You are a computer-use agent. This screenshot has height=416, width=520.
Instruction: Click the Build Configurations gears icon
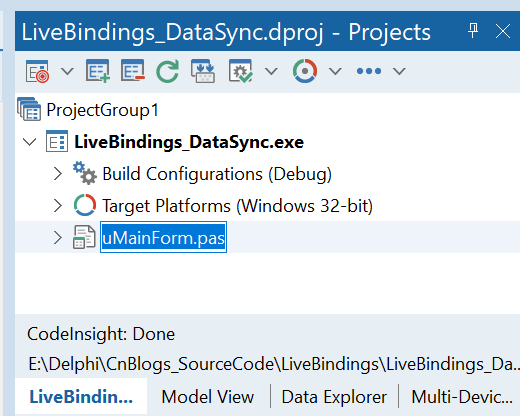tap(85, 173)
